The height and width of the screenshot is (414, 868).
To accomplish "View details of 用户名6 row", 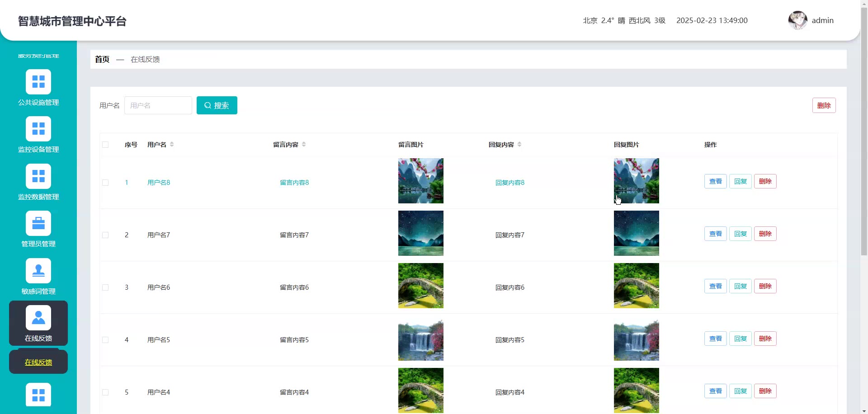I will (715, 286).
